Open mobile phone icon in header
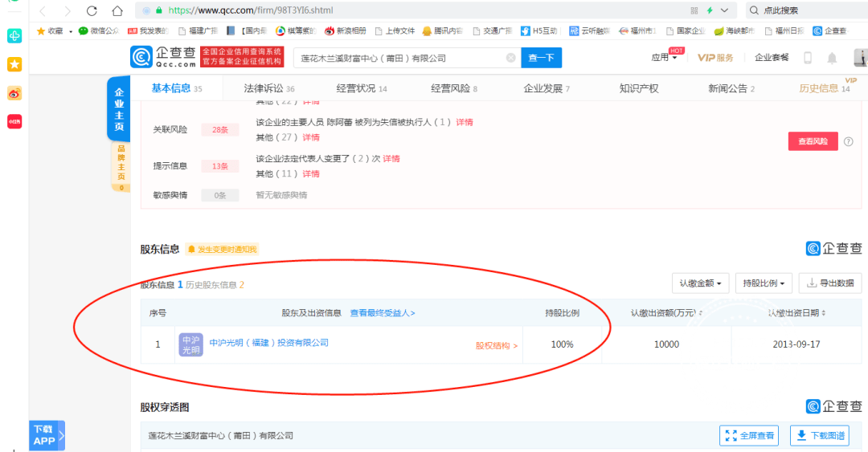The height and width of the screenshot is (452, 868). [808, 58]
